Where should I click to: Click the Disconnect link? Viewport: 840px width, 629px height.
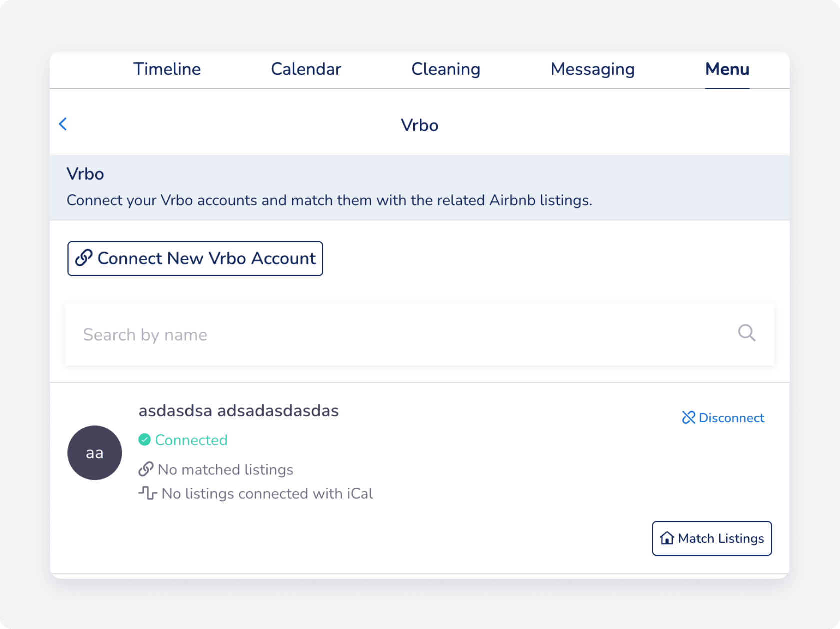pos(731,418)
